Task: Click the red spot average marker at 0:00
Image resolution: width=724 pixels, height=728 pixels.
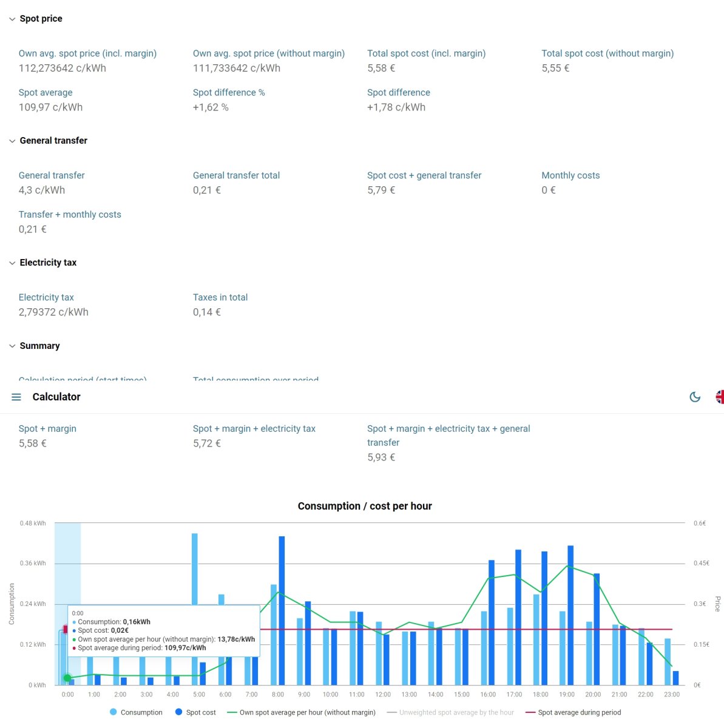Action: [65, 629]
